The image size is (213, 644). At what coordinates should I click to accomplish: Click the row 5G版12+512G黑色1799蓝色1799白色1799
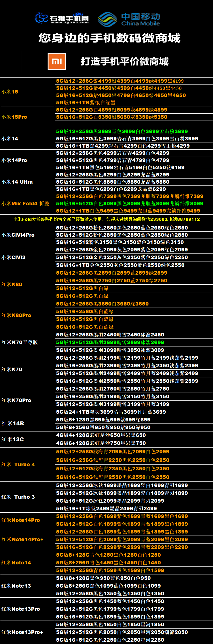[134, 609]
